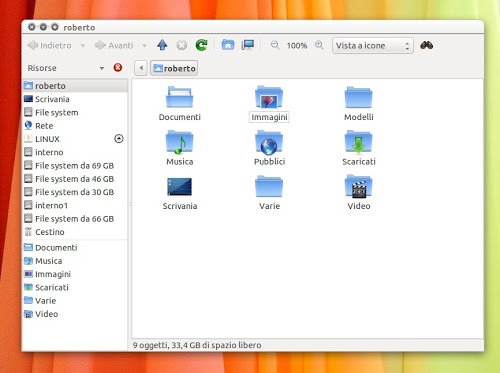500x373 pixels.
Task: Click the roberto path bar button
Action: [x=174, y=68]
